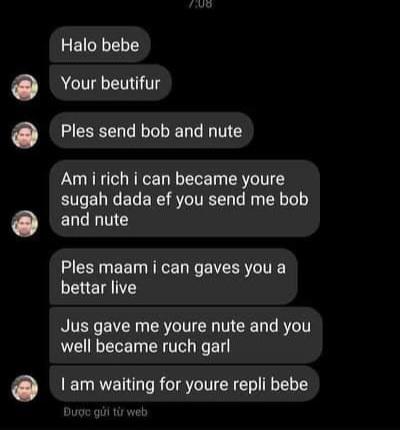This screenshot has width=400, height=430.
Task: Open sender avatar beside "Your beutifur" message
Action: (25, 87)
